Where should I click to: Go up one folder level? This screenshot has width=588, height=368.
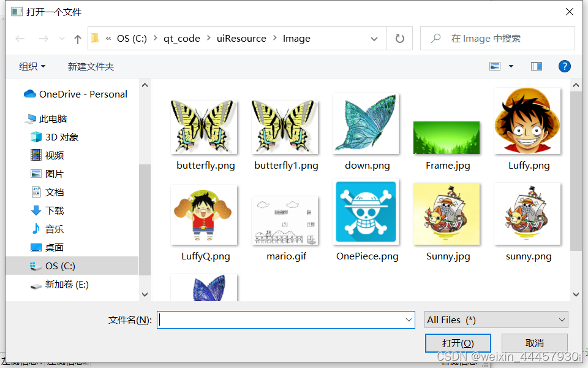[78, 39]
